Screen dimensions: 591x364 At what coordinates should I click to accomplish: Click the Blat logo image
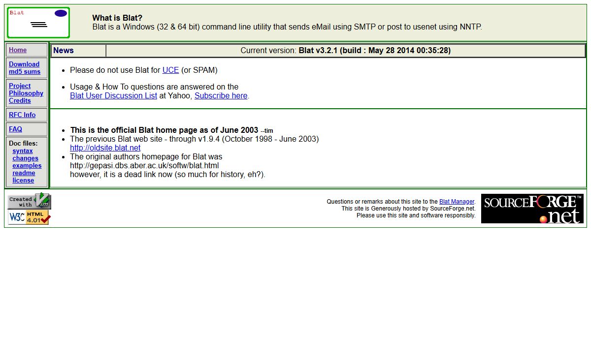[x=38, y=23]
